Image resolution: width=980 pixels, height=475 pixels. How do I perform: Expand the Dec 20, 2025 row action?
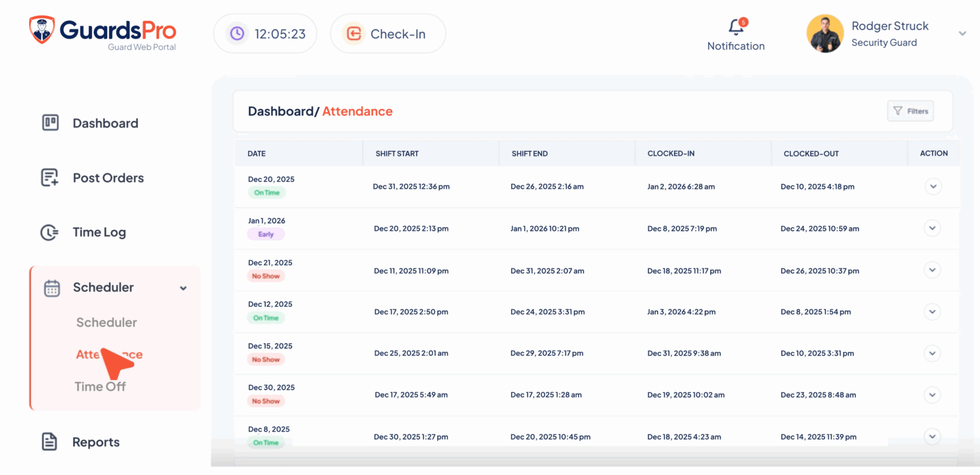933,186
